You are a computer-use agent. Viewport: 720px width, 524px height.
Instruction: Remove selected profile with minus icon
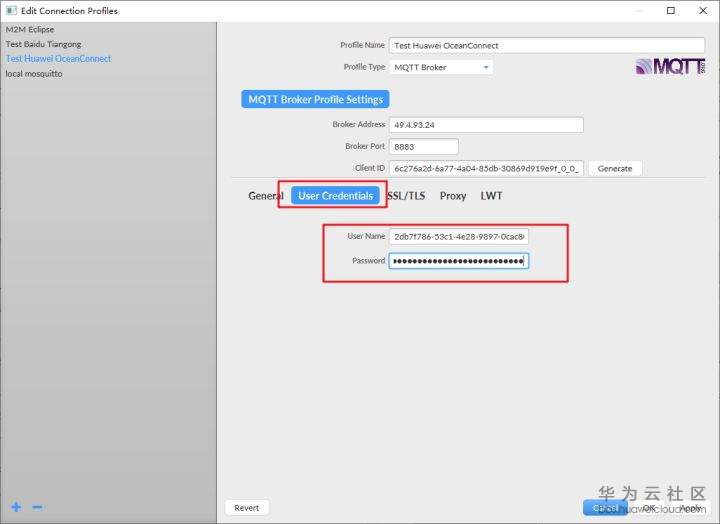[x=38, y=507]
